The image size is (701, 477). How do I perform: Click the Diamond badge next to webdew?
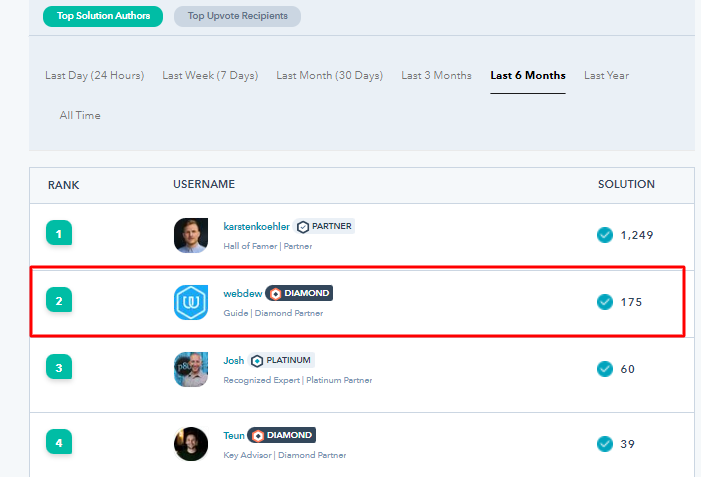(299, 293)
